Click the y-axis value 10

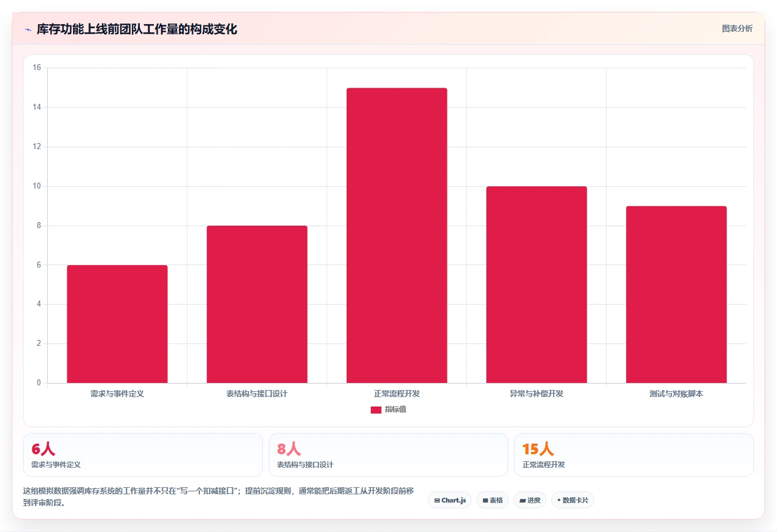[x=37, y=186]
